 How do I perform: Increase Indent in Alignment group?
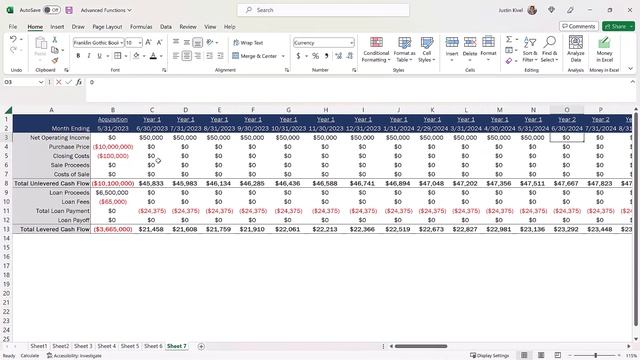(220, 56)
